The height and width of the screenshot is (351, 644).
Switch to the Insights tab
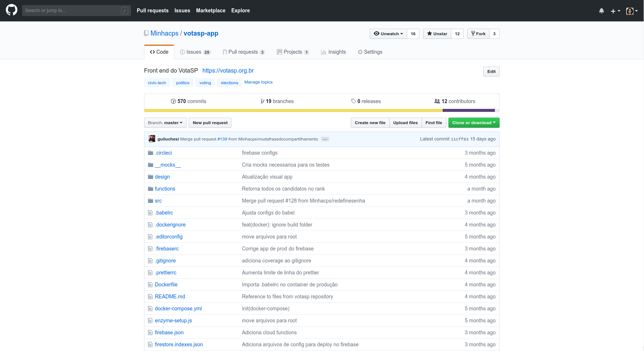pos(333,52)
